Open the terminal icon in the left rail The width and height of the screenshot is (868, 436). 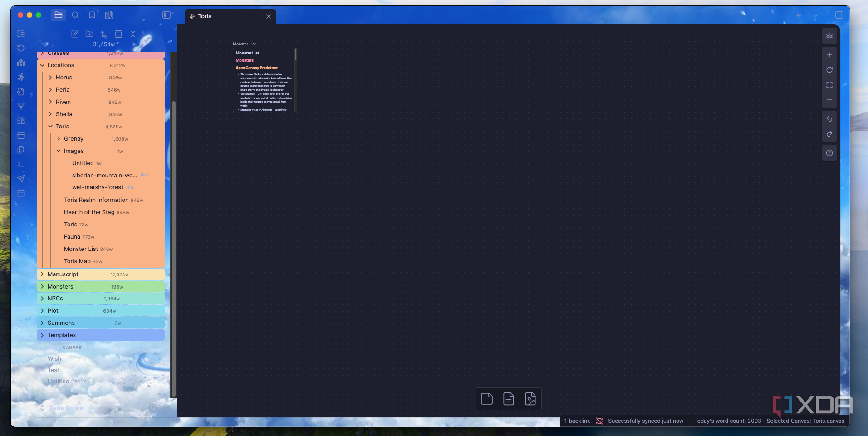20,164
